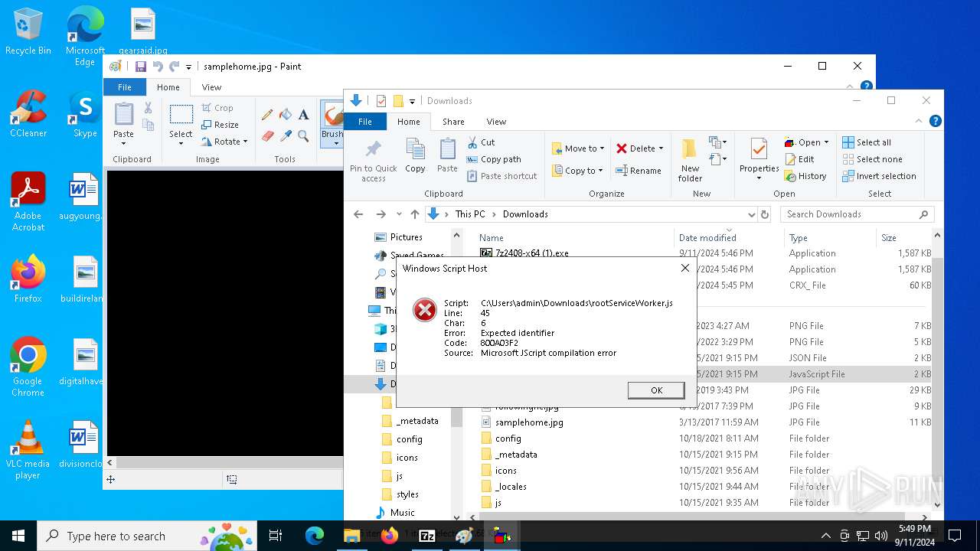Open the Windows Start menu

pyautogui.click(x=18, y=536)
